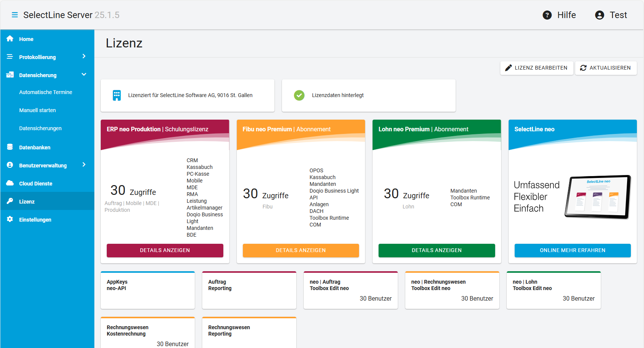Image resolution: width=644 pixels, height=348 pixels.
Task: Select neo | Lohn Toolbox Edit card
Action: [x=554, y=290]
